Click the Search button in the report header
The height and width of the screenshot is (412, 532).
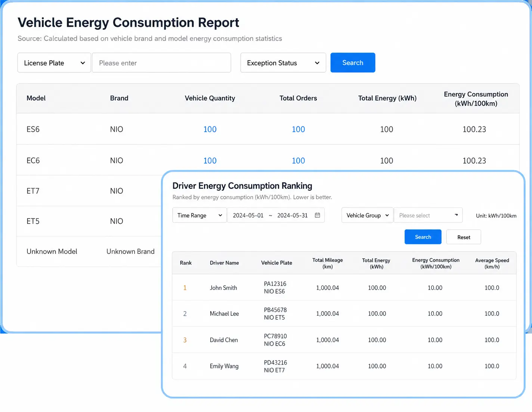[x=353, y=63]
